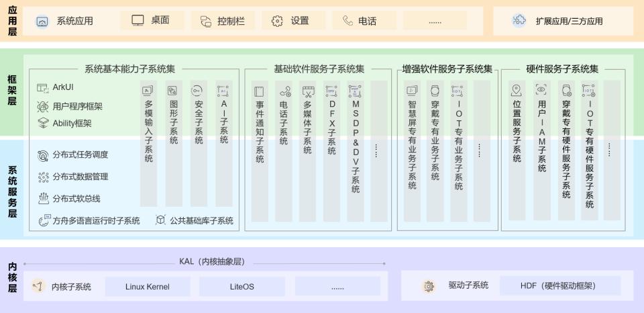Screen dimensions: 644x313
Task: Click the ArkUI icon in the framework layer
Action: (x=43, y=88)
